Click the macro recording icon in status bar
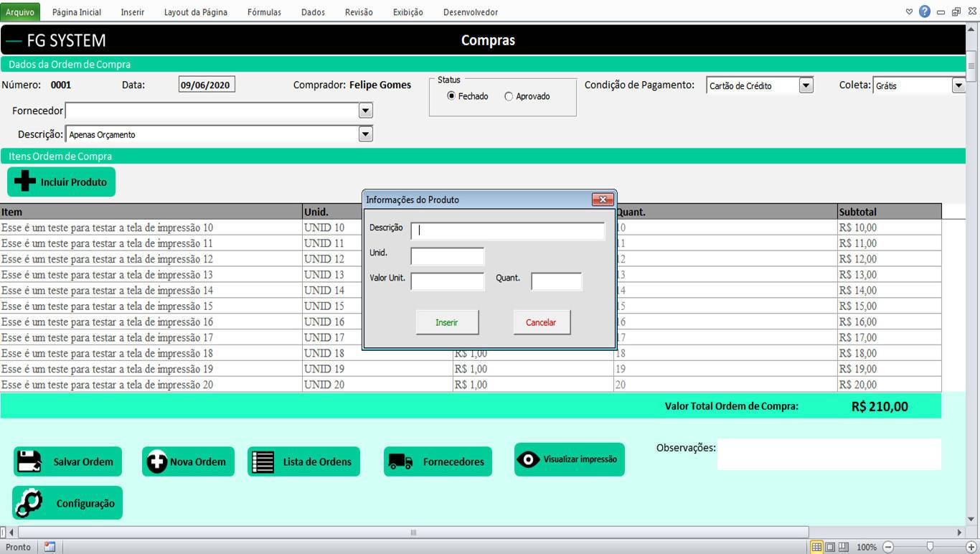Viewport: 980px width, 554px height. pyautogui.click(x=50, y=547)
